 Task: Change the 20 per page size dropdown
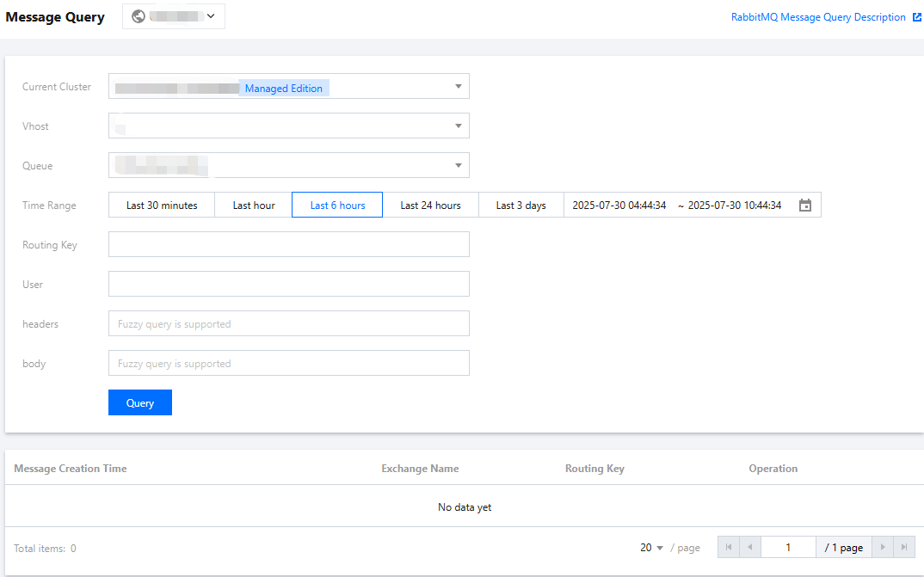pos(652,548)
